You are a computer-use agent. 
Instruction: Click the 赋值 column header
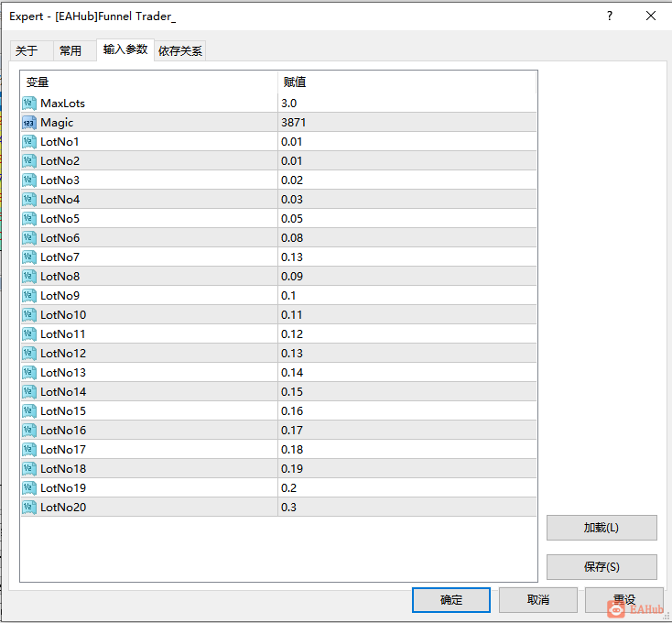click(x=406, y=82)
